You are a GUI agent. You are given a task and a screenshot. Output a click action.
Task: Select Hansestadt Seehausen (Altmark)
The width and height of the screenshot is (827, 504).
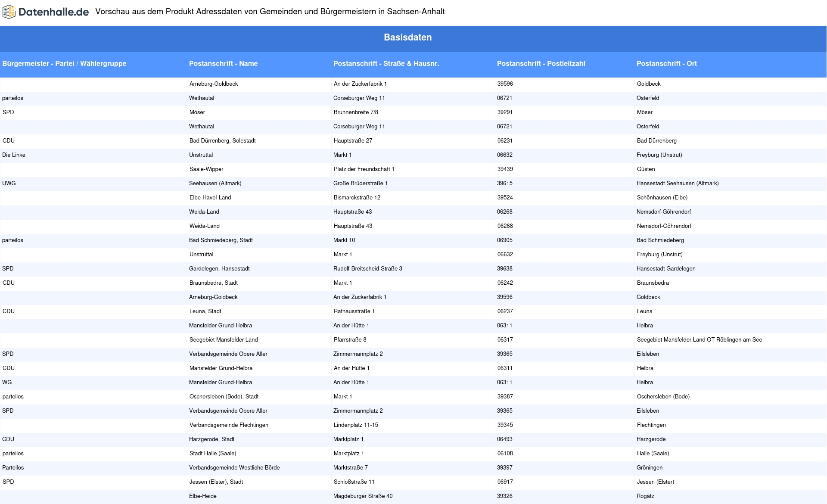point(678,184)
